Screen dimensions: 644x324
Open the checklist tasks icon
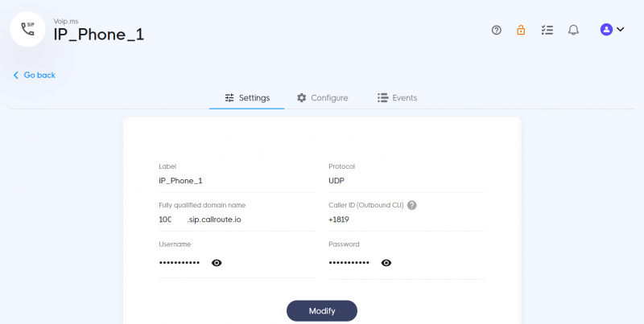[x=547, y=30]
